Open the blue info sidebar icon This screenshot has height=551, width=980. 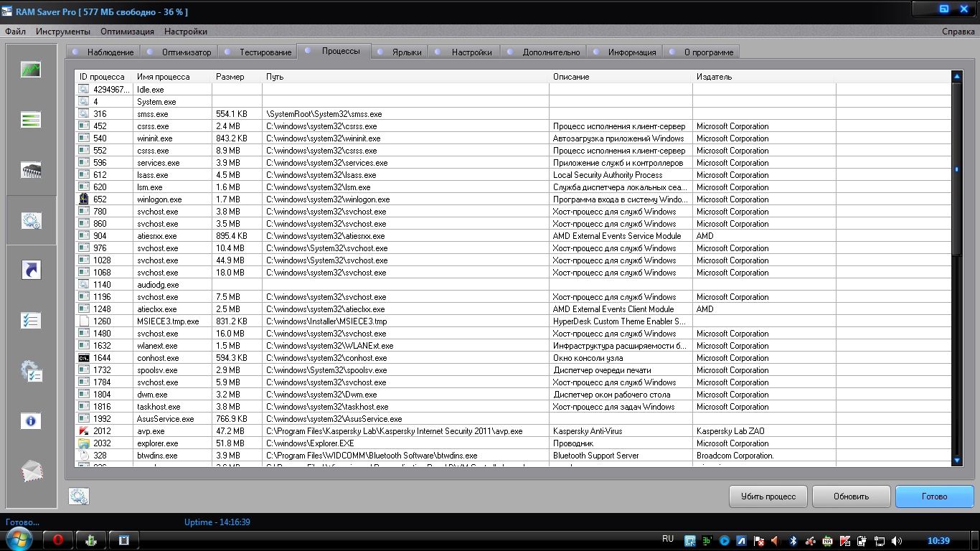31,421
